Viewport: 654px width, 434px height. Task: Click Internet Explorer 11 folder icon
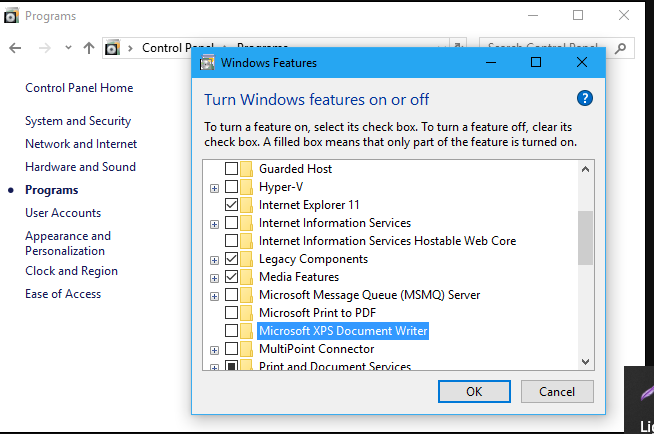tap(247, 205)
